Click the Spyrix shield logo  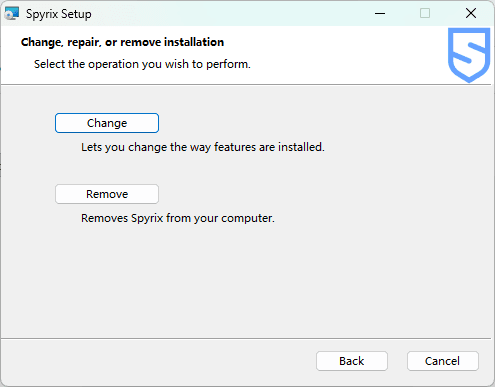click(x=469, y=55)
